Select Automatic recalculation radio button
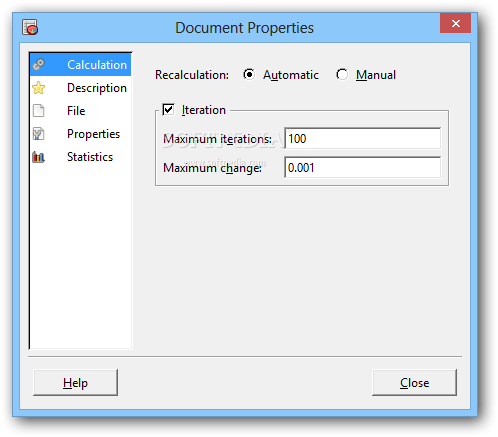The width and height of the screenshot is (498, 437). (x=249, y=74)
